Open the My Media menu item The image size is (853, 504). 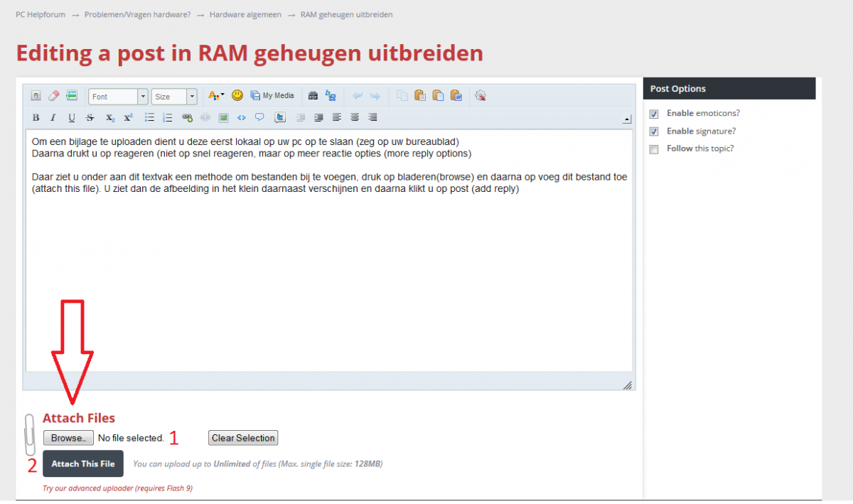(x=272, y=95)
